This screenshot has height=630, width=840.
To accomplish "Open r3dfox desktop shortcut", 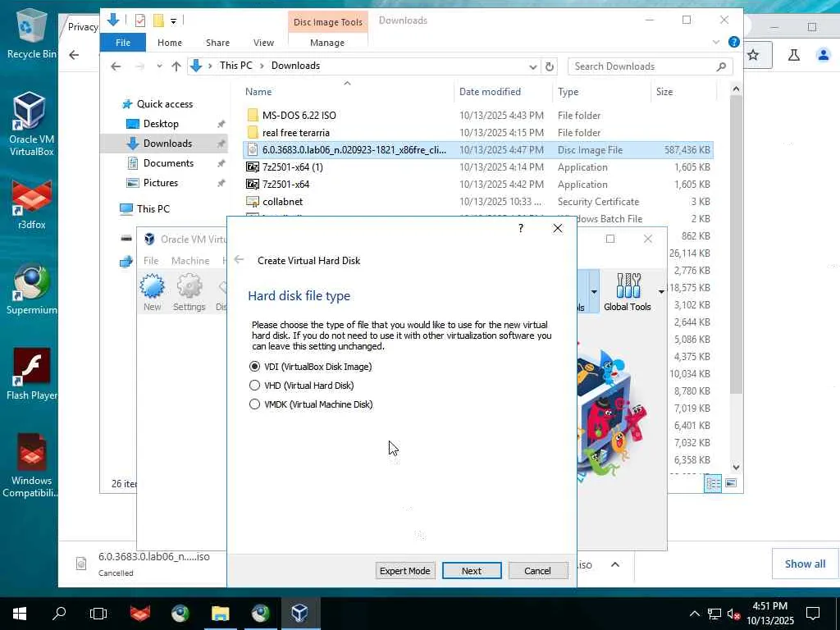I will coord(31,204).
